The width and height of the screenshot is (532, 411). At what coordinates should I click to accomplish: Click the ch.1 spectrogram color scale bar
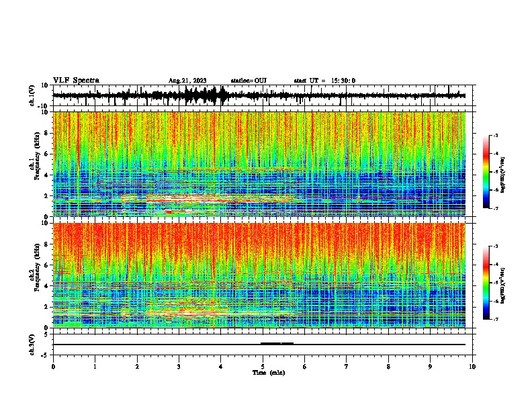[486, 172]
